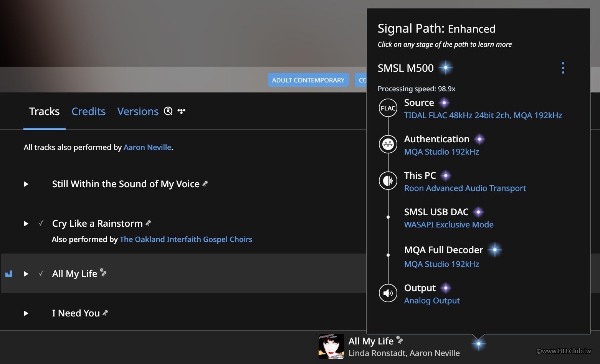Click the This PC audio transport icon
Image resolution: width=600 pixels, height=364 pixels.
click(388, 181)
